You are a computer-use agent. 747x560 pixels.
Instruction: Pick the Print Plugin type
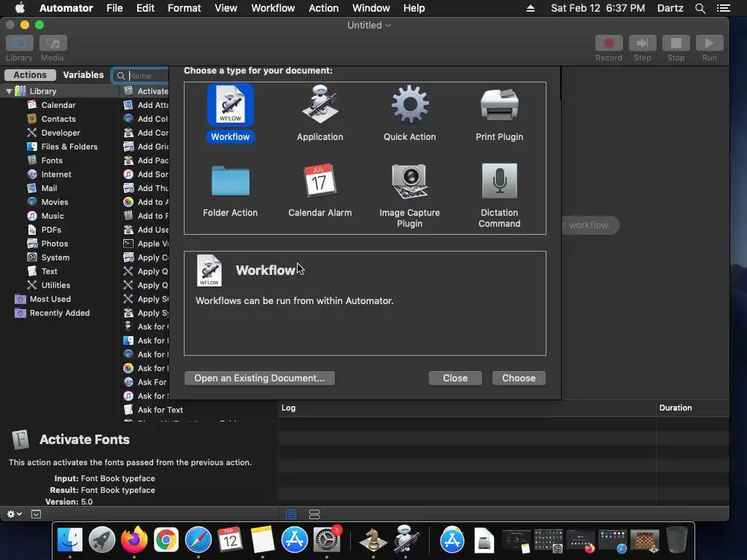[x=499, y=113]
